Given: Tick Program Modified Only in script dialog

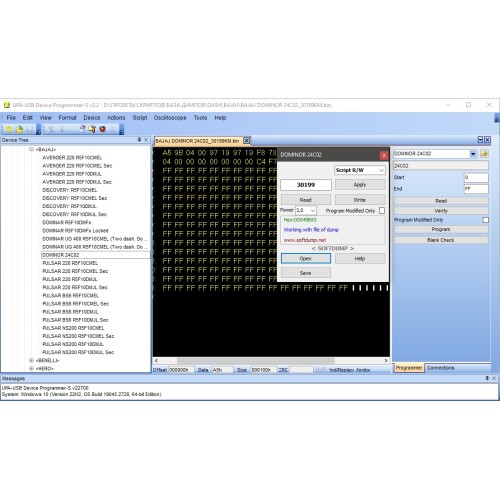Looking at the screenshot, I should click(382, 211).
